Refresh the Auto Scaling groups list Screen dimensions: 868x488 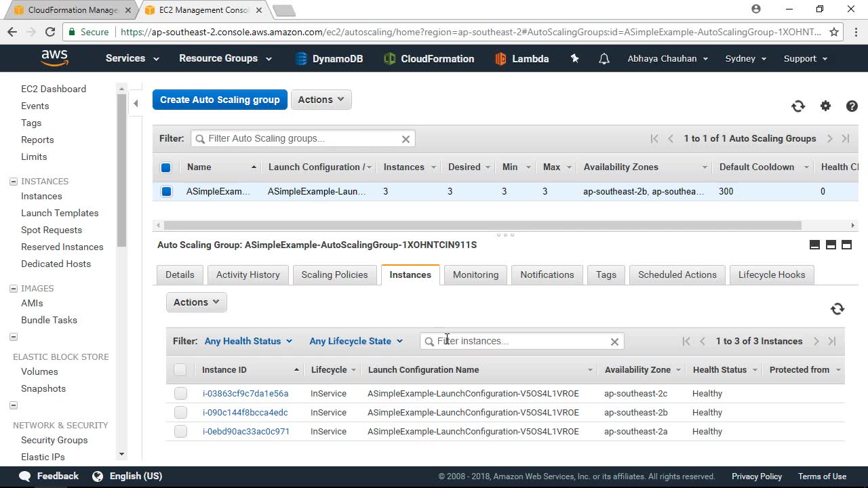tap(798, 106)
